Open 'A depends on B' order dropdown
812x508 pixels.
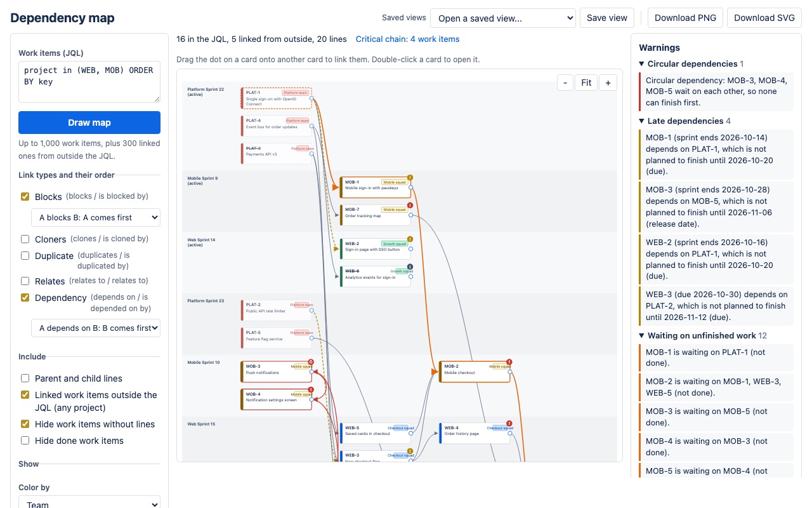pyautogui.click(x=96, y=328)
